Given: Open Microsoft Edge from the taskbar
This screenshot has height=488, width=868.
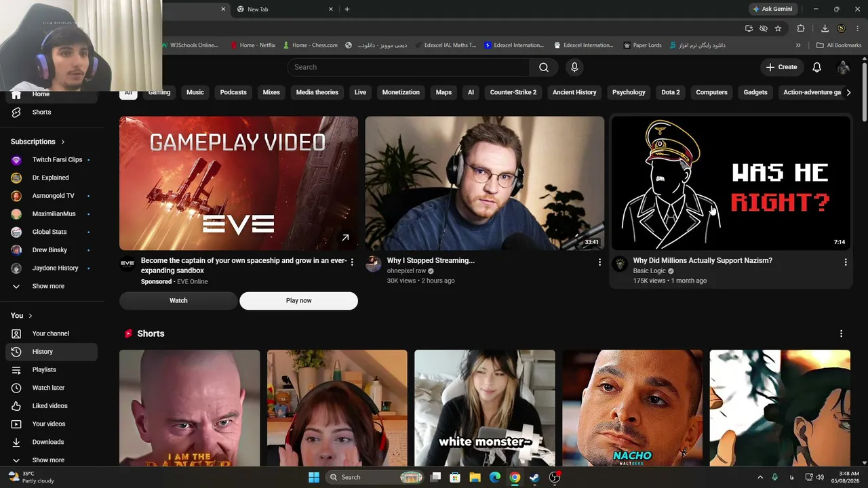Looking at the screenshot, I should (495, 477).
